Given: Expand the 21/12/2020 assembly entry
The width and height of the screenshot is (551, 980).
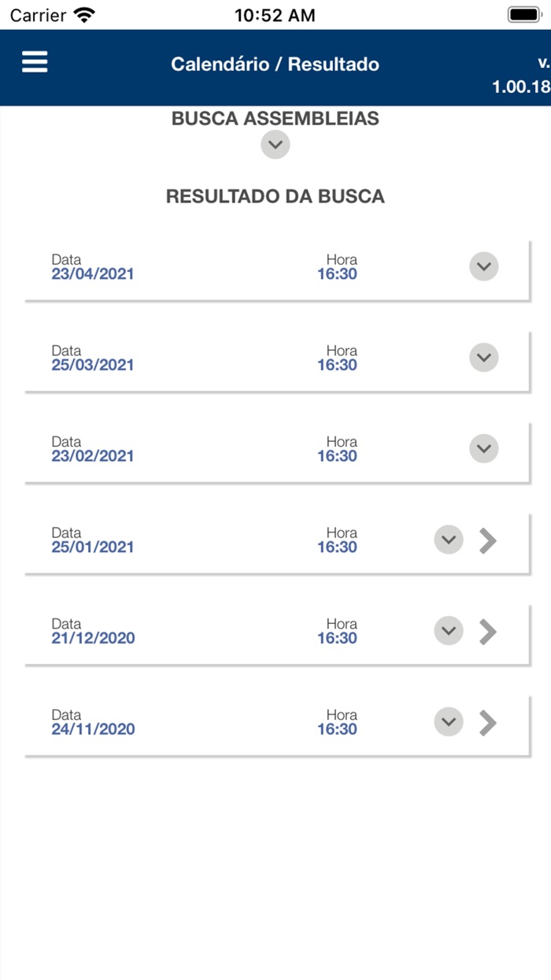Looking at the screenshot, I should click(449, 631).
